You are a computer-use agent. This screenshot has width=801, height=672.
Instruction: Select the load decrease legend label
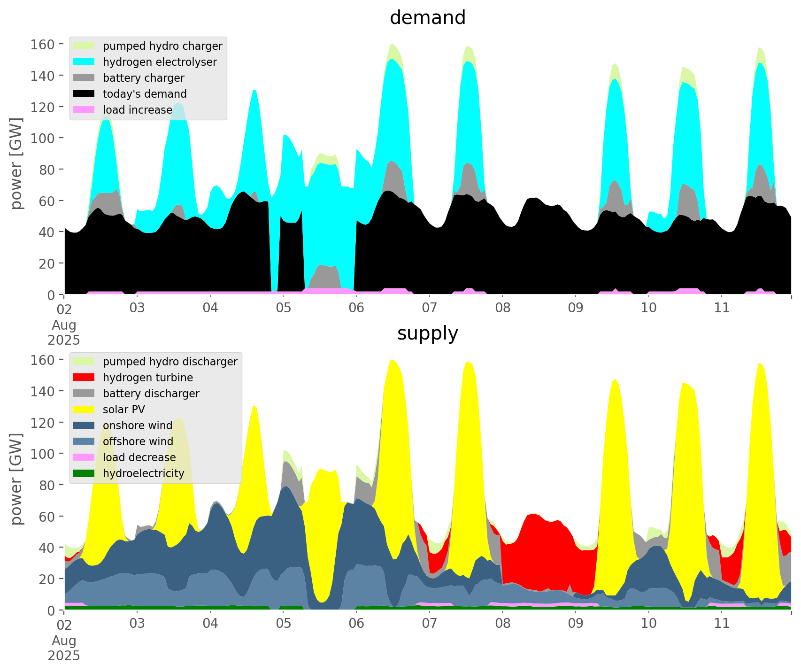(x=139, y=457)
